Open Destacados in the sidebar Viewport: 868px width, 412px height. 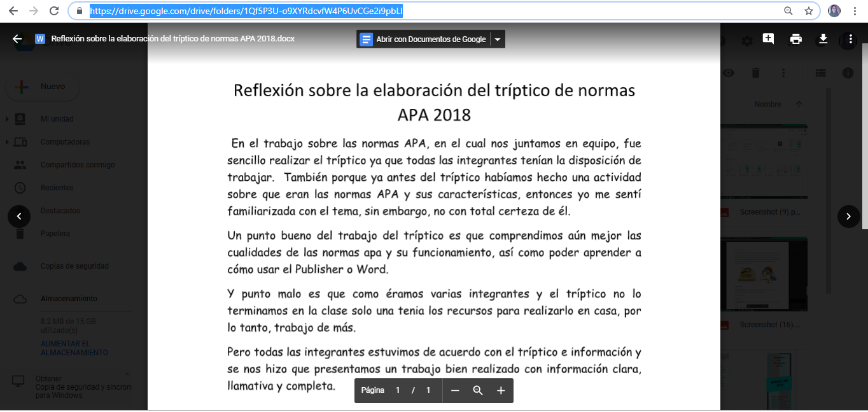(x=60, y=211)
